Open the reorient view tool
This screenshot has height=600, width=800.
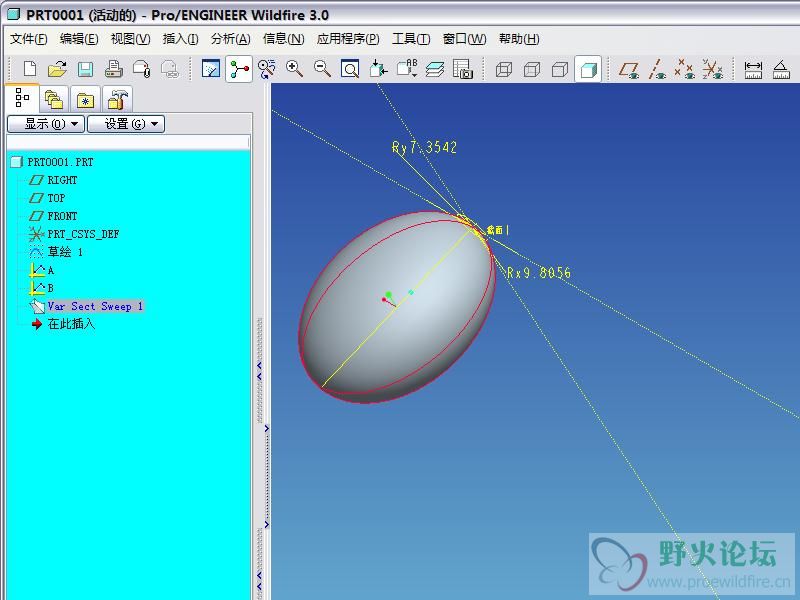pyautogui.click(x=378, y=68)
